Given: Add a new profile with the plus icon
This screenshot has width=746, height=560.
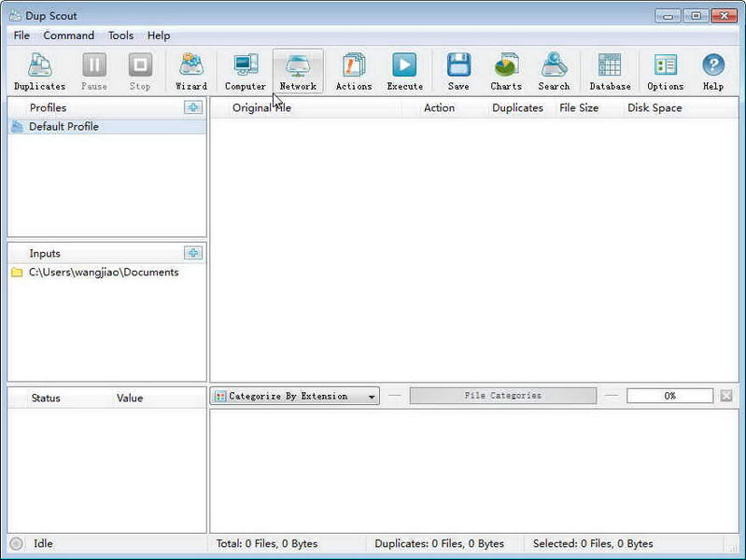Looking at the screenshot, I should point(193,107).
